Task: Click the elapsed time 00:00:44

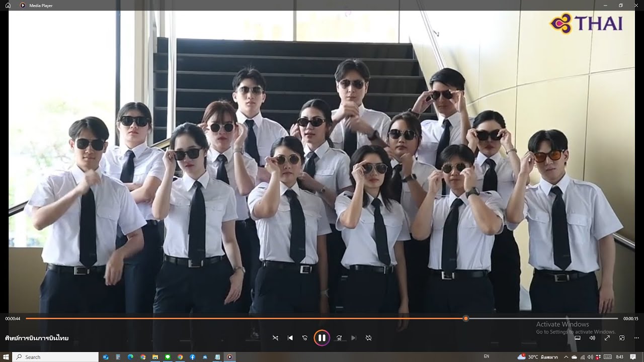Action: (13, 319)
